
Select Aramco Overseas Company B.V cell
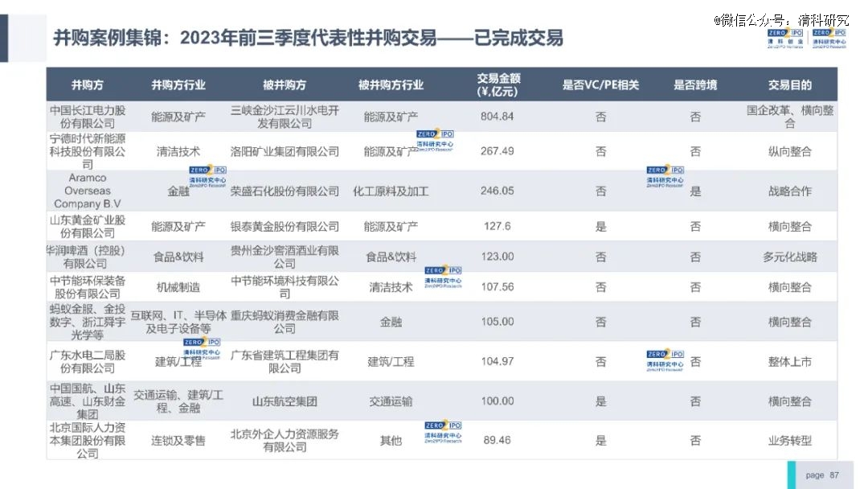pos(88,191)
